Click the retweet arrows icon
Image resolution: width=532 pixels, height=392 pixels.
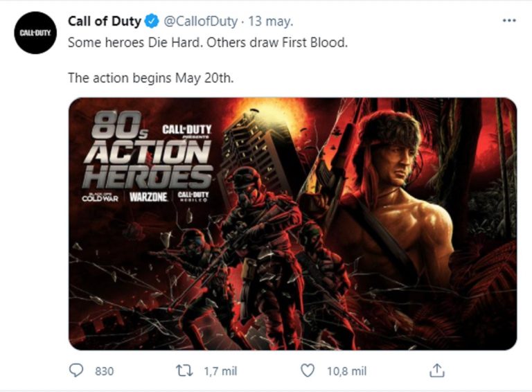coord(186,371)
